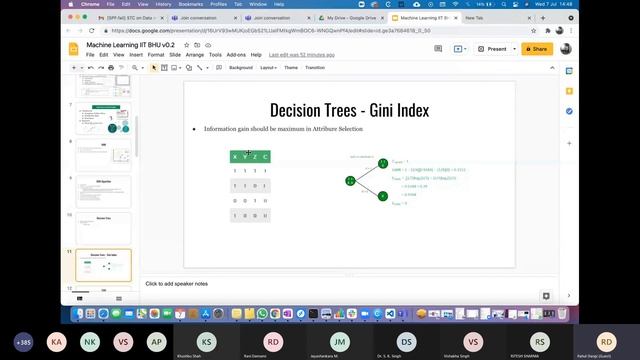
Task: Click the move to folder icon
Action: click(197, 45)
